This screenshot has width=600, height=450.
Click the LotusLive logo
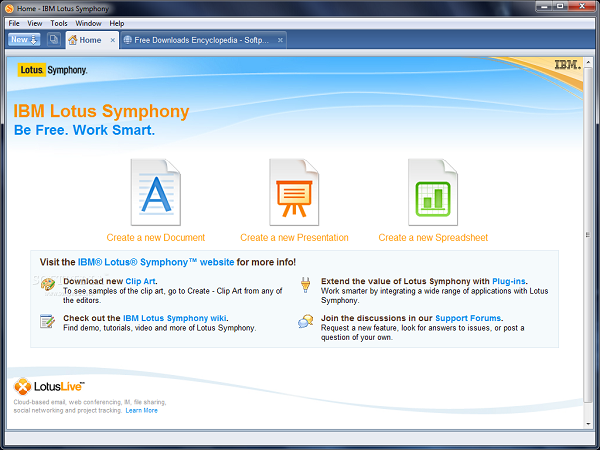click(49, 386)
